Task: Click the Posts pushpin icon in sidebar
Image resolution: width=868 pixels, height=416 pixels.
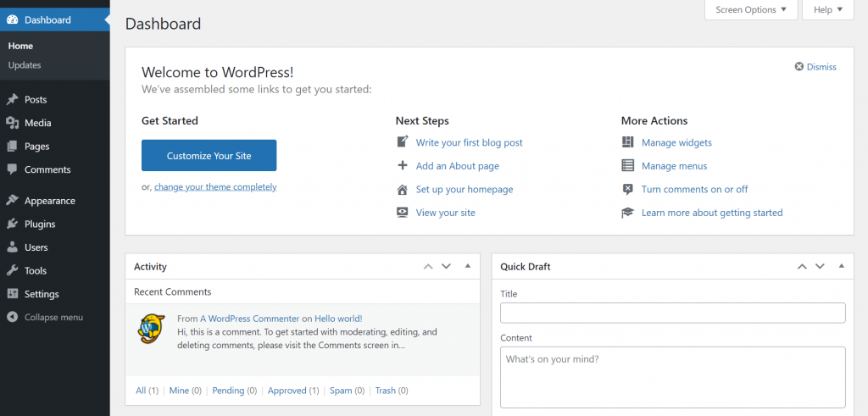Action: click(x=12, y=100)
